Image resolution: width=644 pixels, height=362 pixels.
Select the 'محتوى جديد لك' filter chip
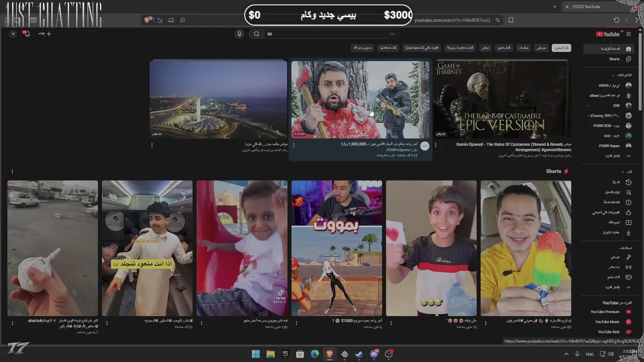click(x=362, y=48)
